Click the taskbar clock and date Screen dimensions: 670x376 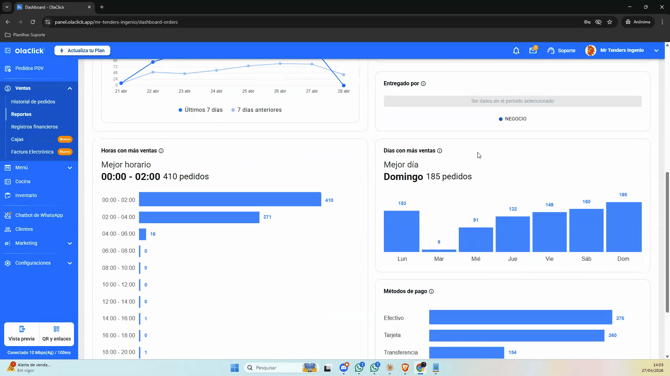(652, 368)
